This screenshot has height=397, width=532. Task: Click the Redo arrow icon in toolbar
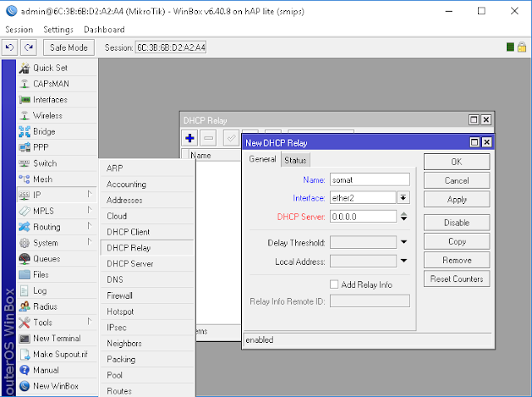point(28,47)
